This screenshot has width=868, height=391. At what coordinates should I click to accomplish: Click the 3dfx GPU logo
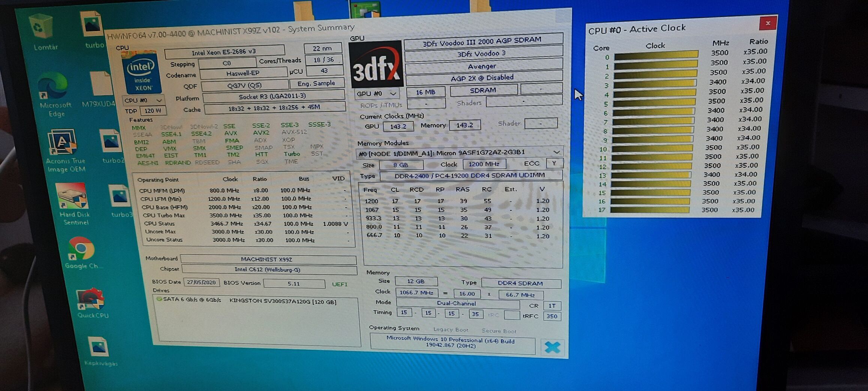point(376,64)
